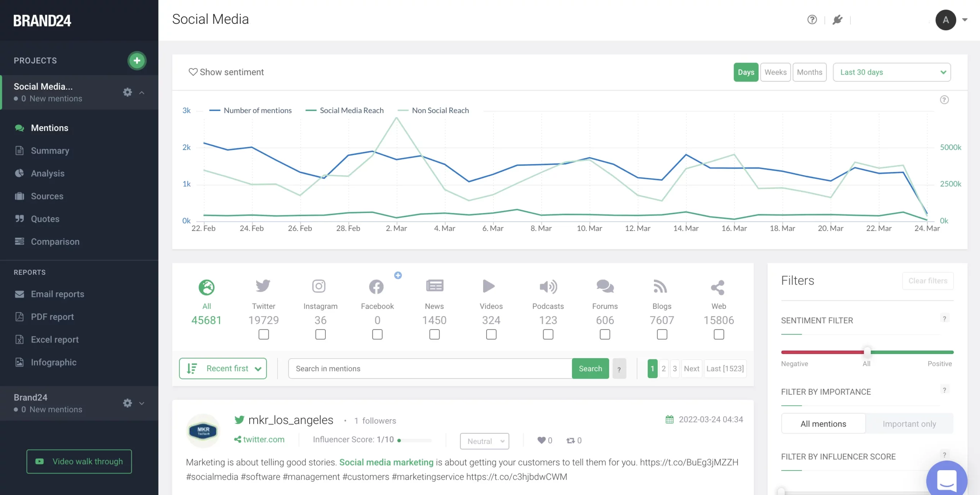Open the Recent first sorting dropdown

pyautogui.click(x=223, y=368)
